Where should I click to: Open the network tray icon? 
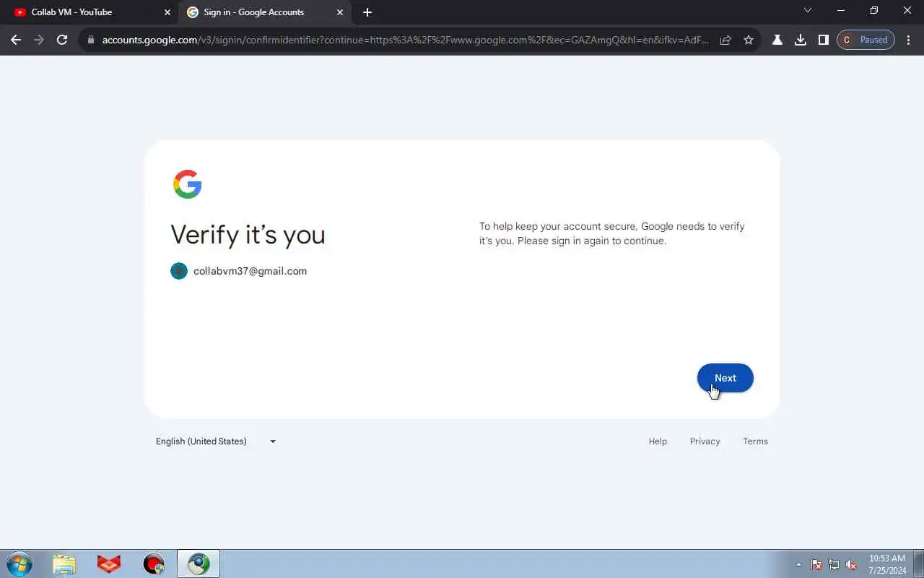834,564
